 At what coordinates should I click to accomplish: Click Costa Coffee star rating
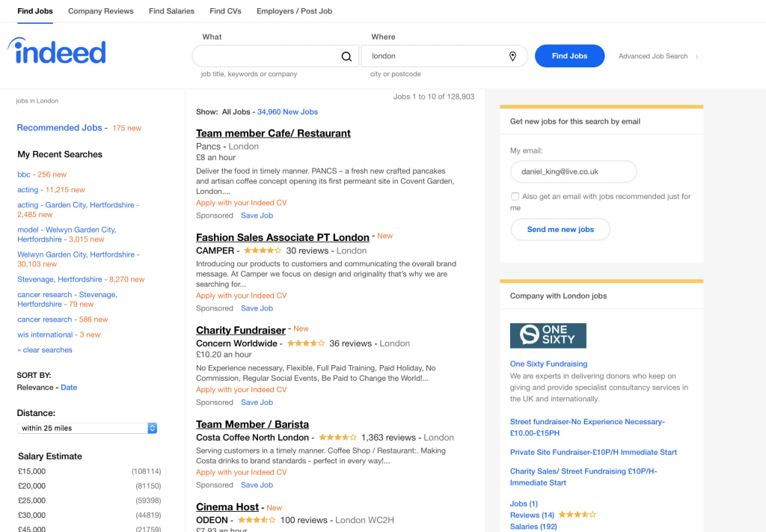tap(337, 437)
